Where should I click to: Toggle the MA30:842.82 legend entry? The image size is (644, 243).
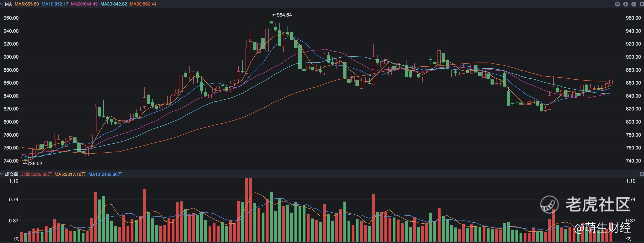click(113, 4)
